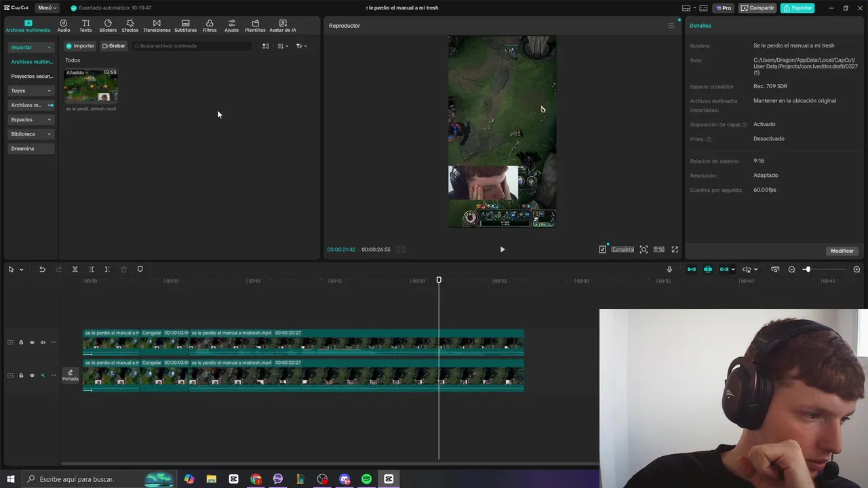Screen dimensions: 868x488
Task: Click the microphone voiceover icon
Action: [x=669, y=270]
